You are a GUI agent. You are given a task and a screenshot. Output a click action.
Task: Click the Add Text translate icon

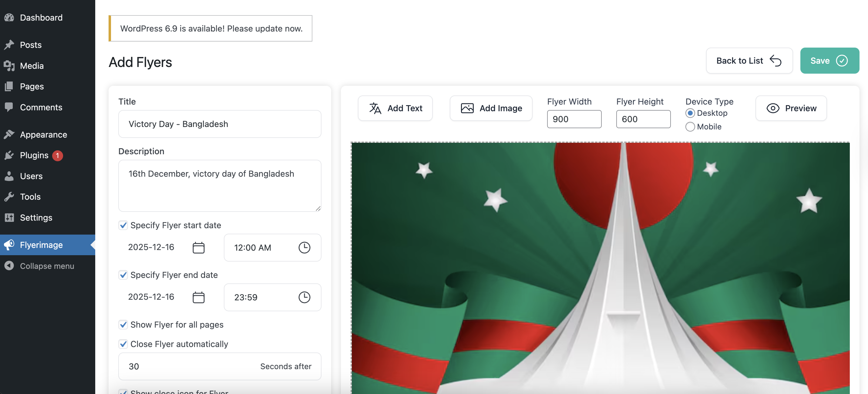click(x=375, y=108)
